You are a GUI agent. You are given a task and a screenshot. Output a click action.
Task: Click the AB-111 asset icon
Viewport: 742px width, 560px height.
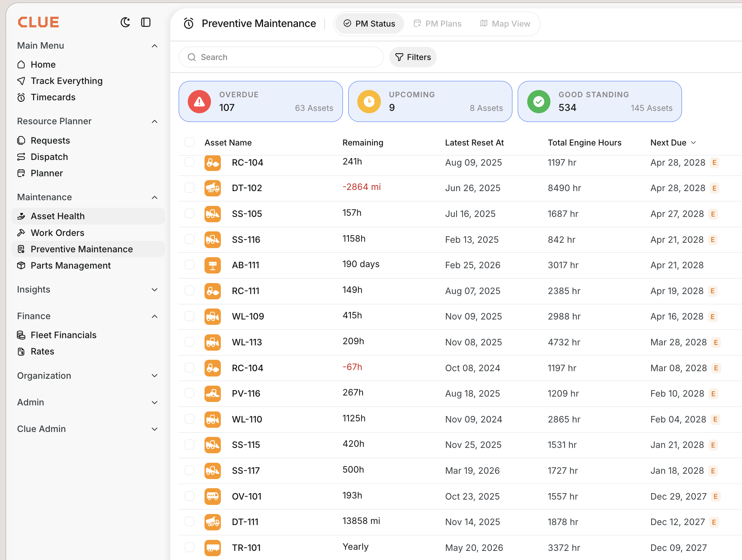pos(212,265)
